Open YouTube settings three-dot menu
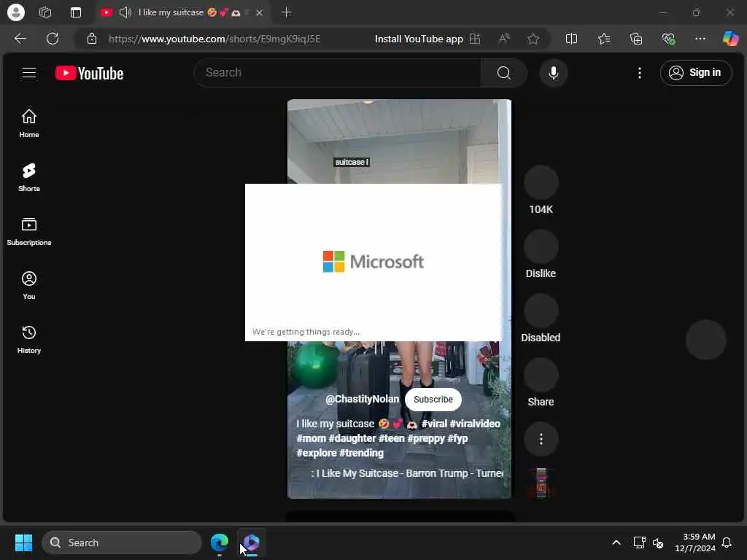 coord(639,73)
